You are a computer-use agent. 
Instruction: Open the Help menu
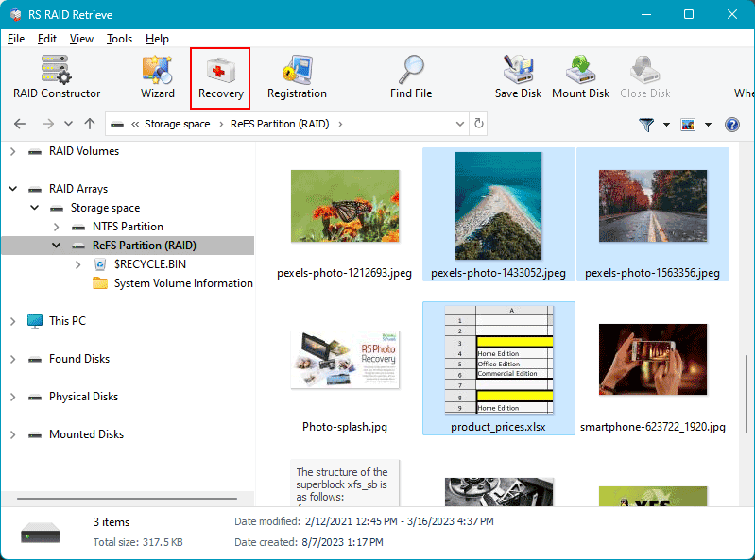coord(157,39)
